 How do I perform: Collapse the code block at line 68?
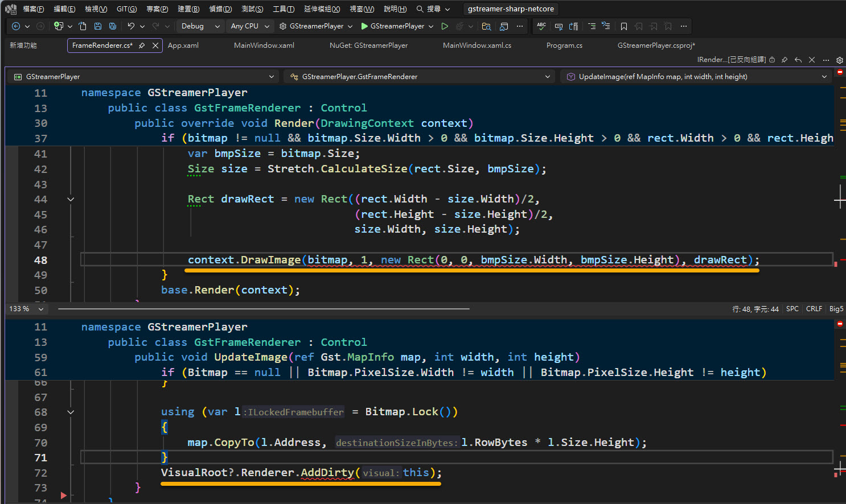71,412
